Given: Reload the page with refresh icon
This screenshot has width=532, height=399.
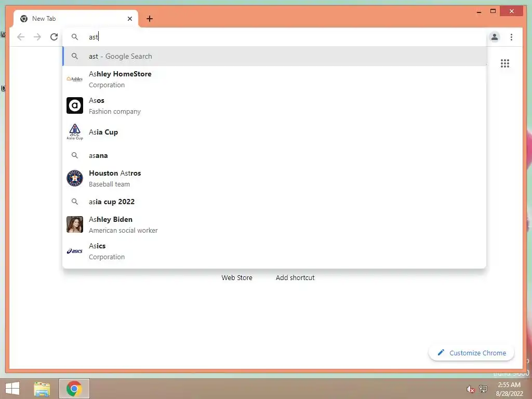Looking at the screenshot, I should tap(54, 37).
